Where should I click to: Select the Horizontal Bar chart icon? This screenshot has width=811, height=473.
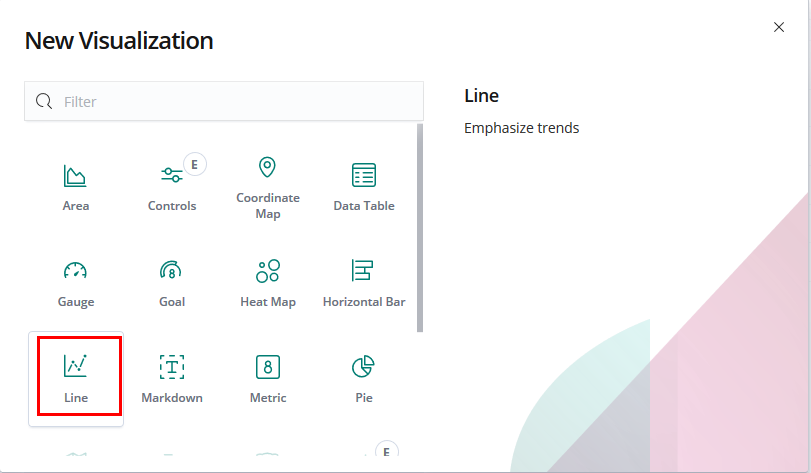coord(363,270)
